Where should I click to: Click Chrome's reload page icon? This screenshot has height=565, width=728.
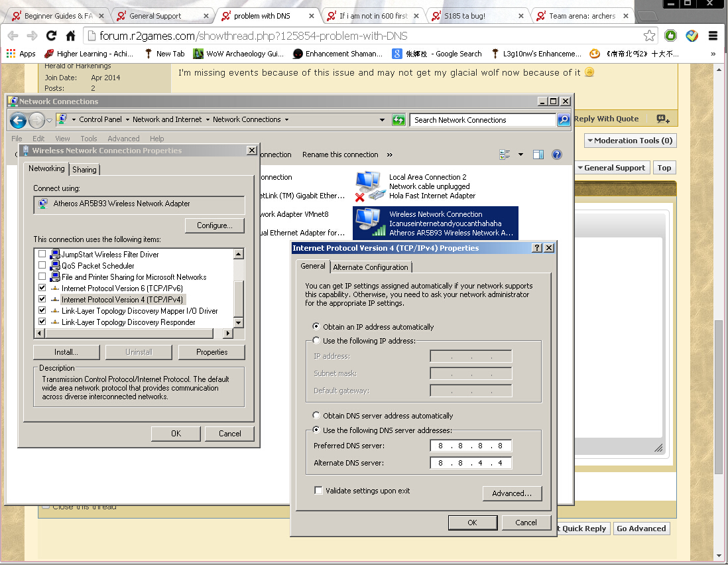point(50,36)
